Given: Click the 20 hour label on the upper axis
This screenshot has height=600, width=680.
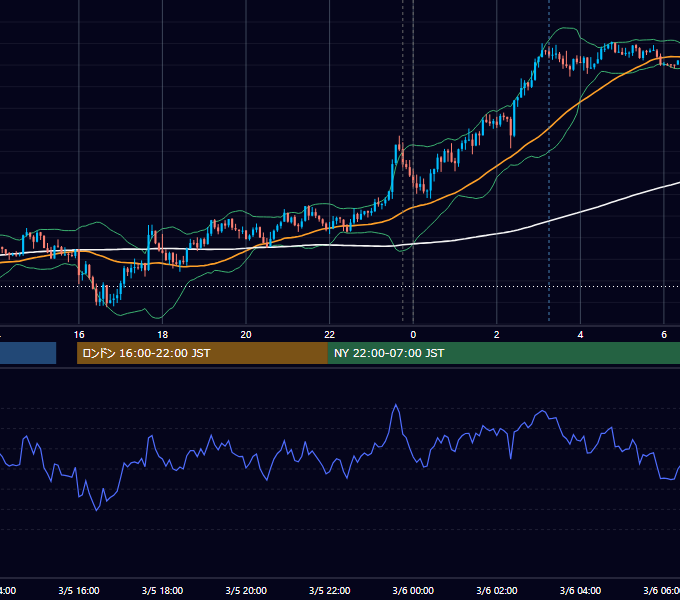Looking at the screenshot, I should coord(246,335).
